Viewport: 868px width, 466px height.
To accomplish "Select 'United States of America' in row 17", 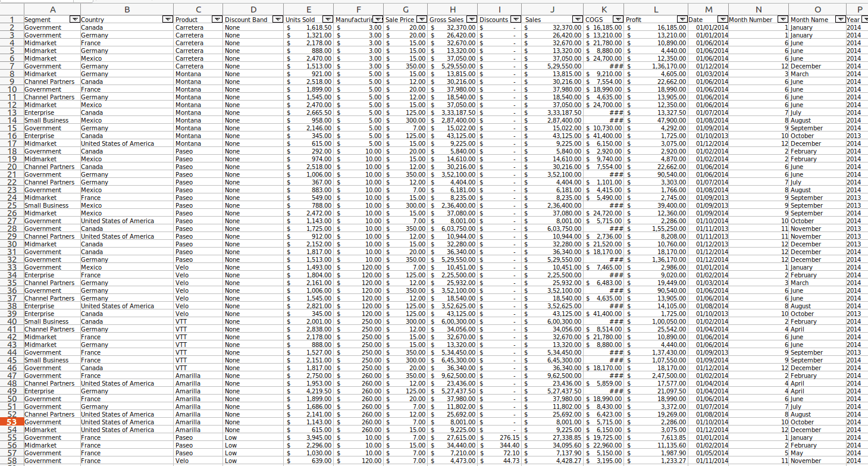I will click(x=127, y=143).
